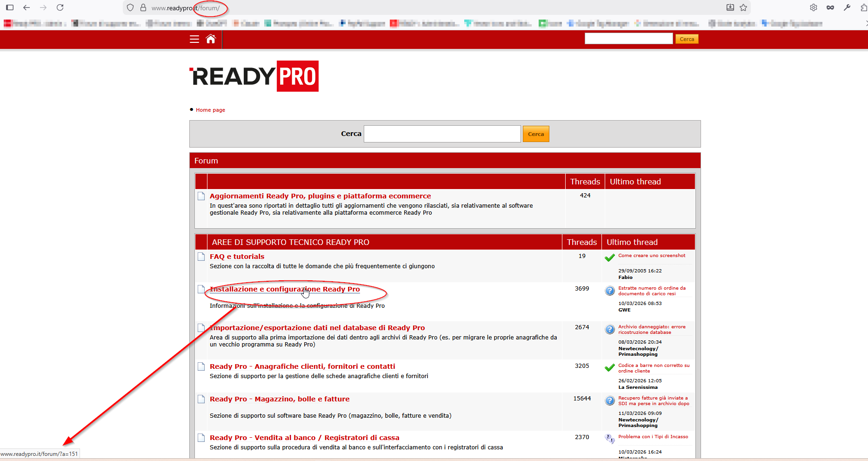The image size is (868, 461).
Task: Click the thread count 2370
Action: pyautogui.click(x=582, y=437)
